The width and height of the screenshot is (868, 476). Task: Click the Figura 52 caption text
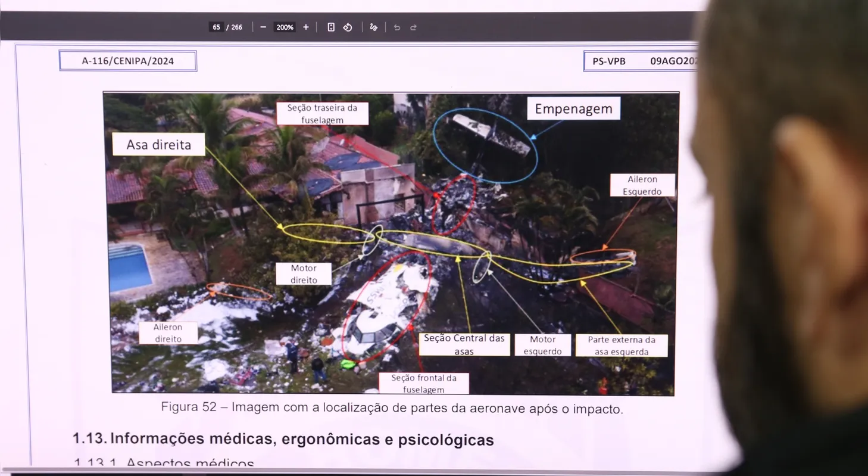pos(392,408)
